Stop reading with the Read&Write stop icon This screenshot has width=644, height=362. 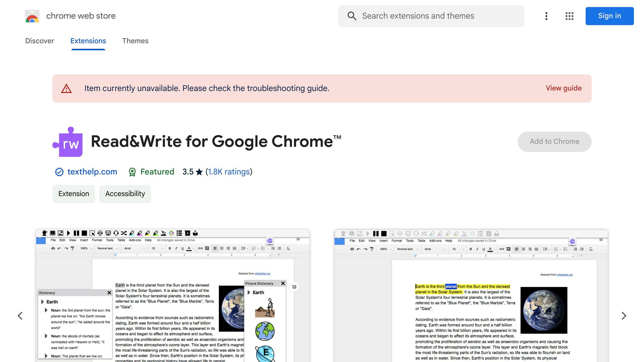click(84, 234)
